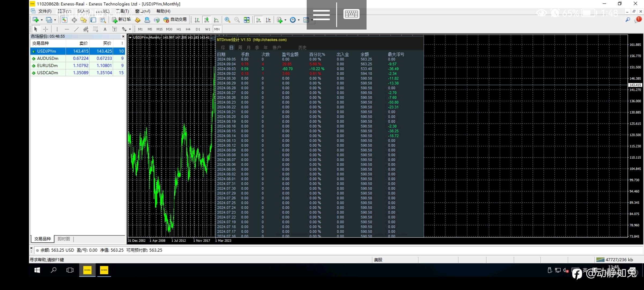Expand the periodicity clock dropdown
Image resolution: width=644 pixels, height=290 pixels.
299,20
